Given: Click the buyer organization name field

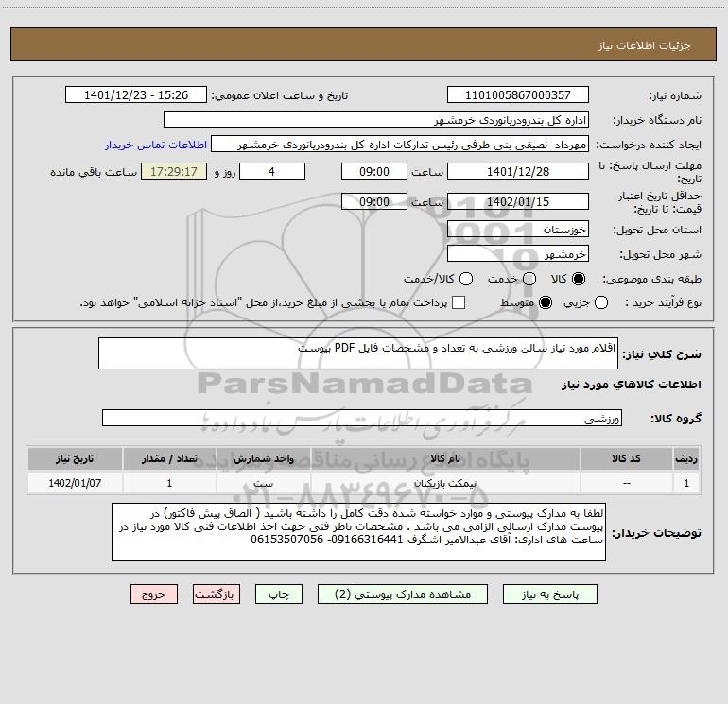Looking at the screenshot, I should [376, 120].
